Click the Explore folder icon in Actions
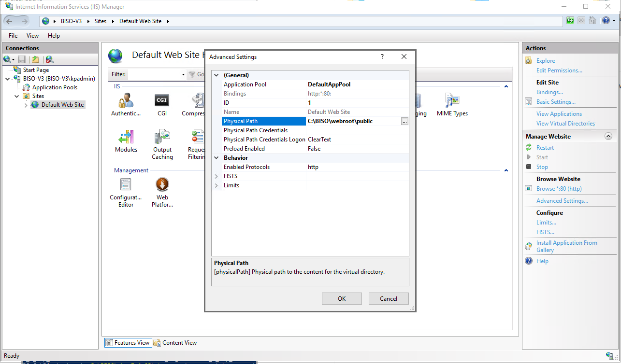 529,61
